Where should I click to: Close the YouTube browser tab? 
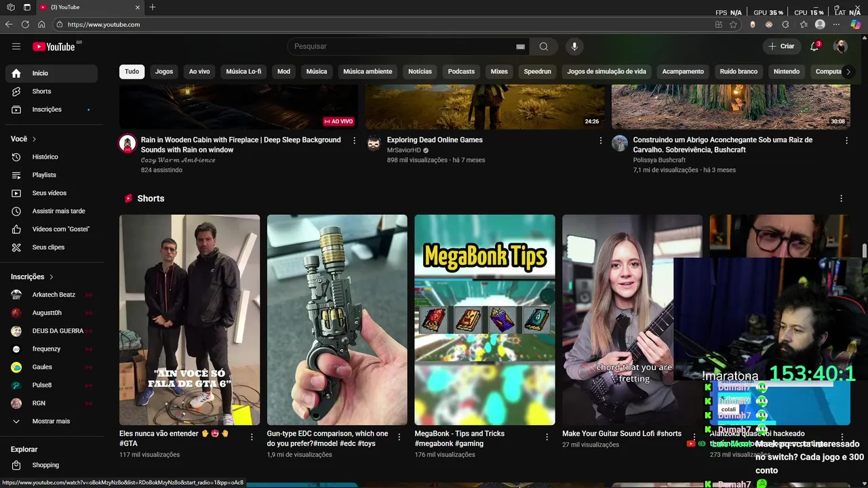[138, 7]
